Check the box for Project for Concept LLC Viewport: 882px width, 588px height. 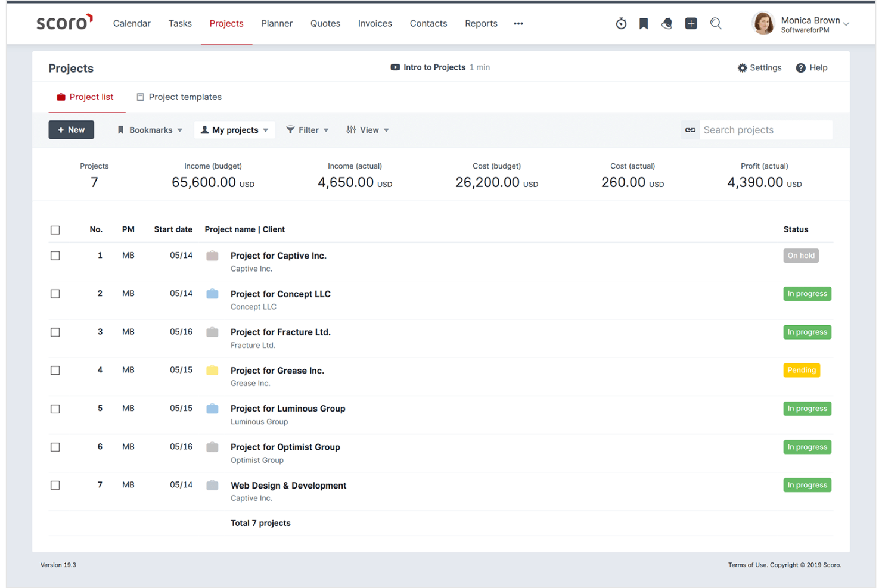(55, 294)
